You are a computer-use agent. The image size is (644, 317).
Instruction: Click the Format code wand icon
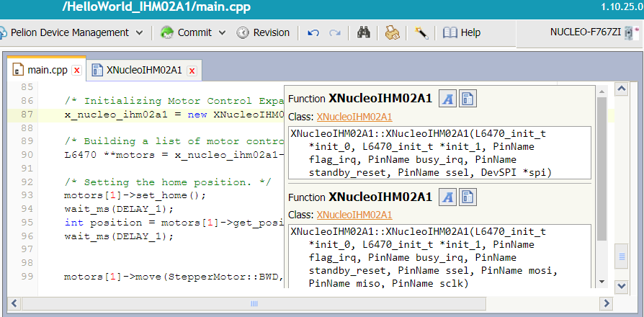tap(421, 32)
